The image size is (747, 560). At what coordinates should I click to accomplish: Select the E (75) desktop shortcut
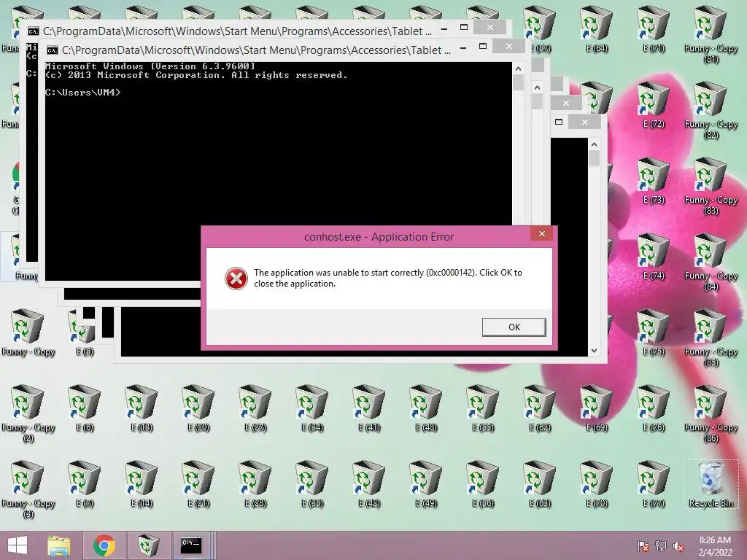pyautogui.click(x=654, y=332)
